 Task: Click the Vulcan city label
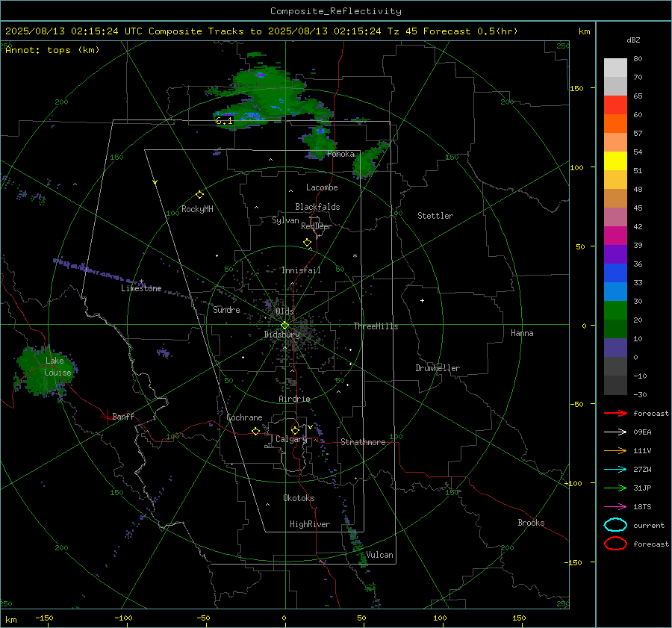(x=379, y=555)
